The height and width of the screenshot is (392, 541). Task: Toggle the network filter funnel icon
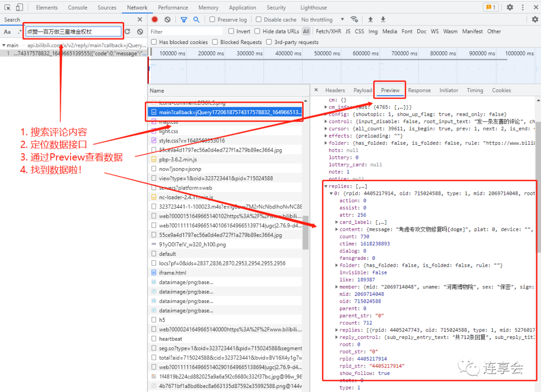click(x=184, y=20)
